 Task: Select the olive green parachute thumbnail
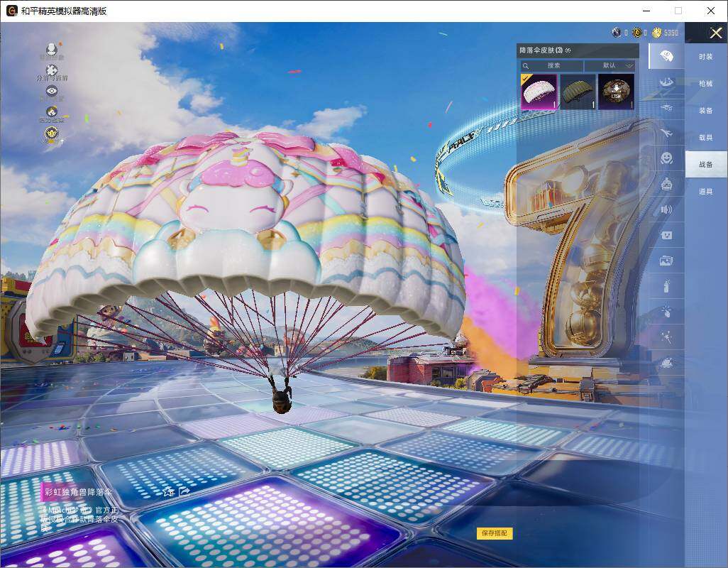578,92
